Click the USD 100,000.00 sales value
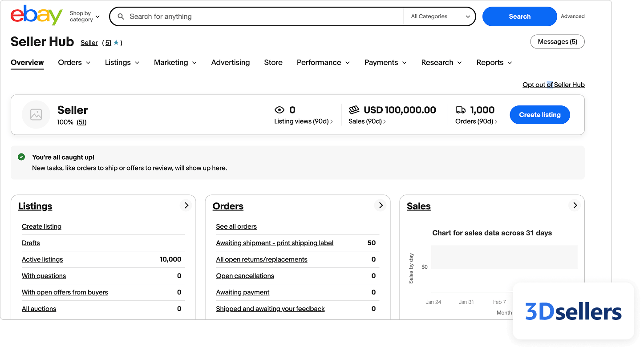This screenshot has height=351, width=644. tap(400, 110)
